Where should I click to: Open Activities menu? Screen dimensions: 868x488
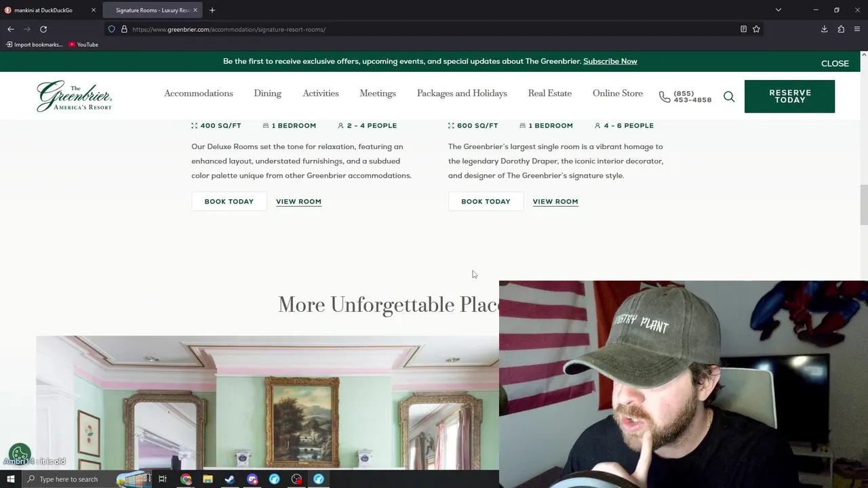tap(320, 94)
